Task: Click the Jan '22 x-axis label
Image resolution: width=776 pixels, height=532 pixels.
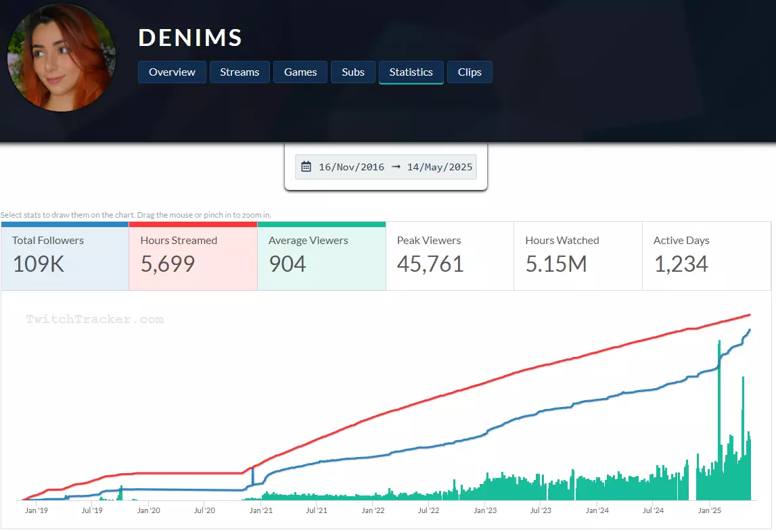Action: [x=373, y=510]
